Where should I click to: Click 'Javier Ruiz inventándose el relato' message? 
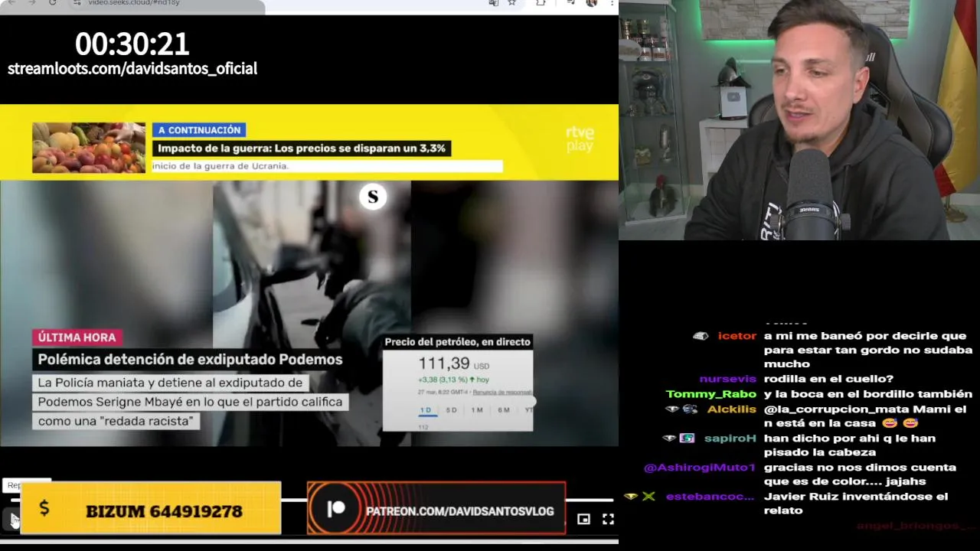[x=855, y=504]
